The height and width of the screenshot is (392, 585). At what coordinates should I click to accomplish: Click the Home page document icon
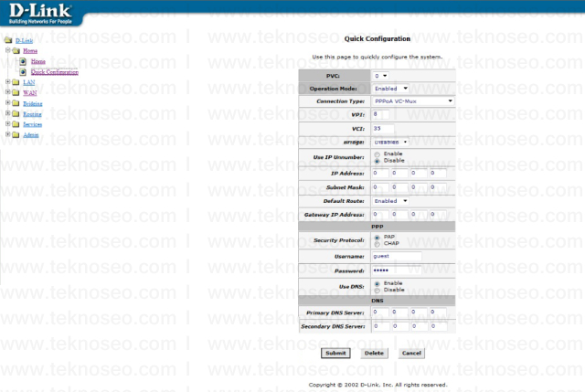(23, 61)
